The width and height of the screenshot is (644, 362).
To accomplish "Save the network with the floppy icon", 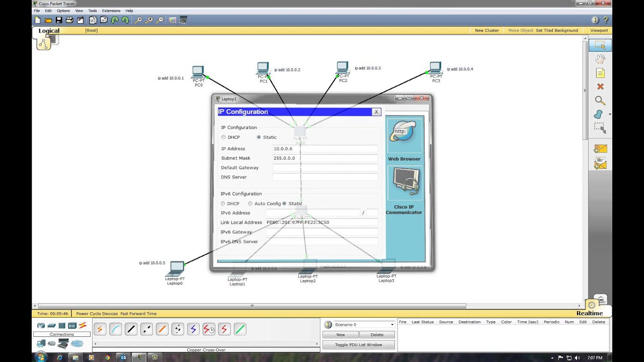I will (x=59, y=20).
